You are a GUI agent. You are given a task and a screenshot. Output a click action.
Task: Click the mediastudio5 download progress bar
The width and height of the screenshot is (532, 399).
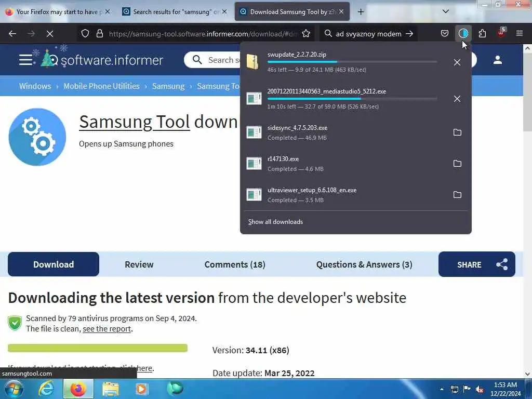pyautogui.click(x=352, y=99)
